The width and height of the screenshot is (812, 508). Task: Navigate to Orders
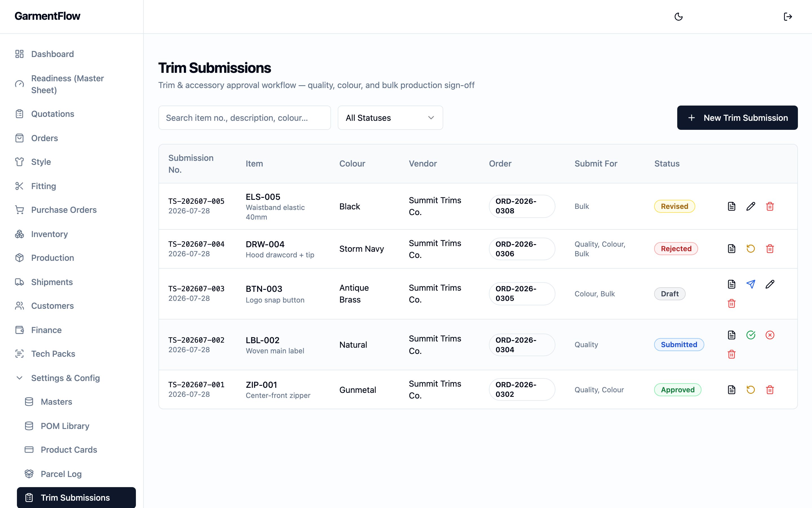[x=72, y=138]
